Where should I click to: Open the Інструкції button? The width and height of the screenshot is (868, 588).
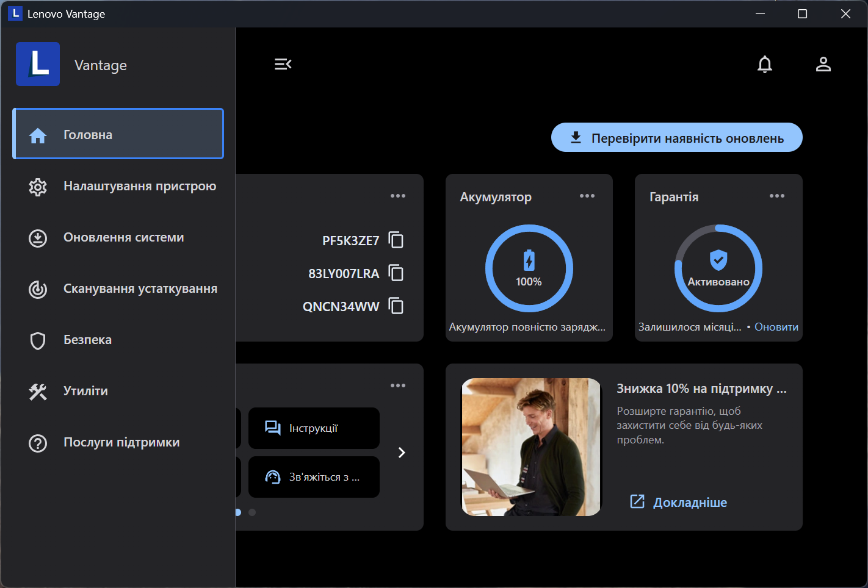point(314,428)
